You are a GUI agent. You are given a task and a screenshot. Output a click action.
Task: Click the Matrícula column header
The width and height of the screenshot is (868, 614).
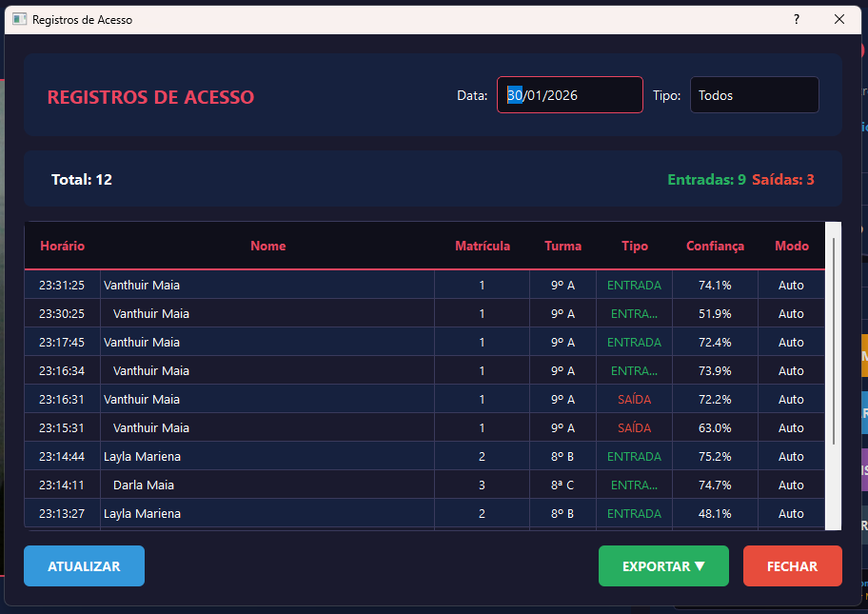click(482, 246)
